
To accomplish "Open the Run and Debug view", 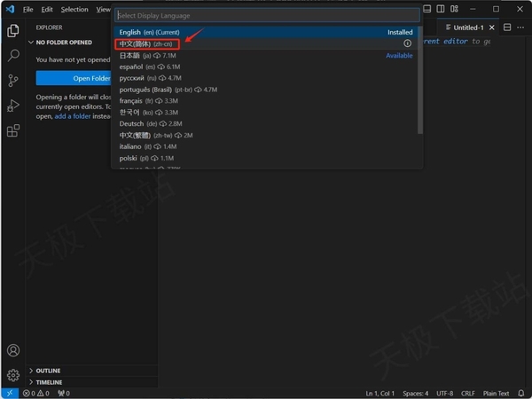I will 13,106.
